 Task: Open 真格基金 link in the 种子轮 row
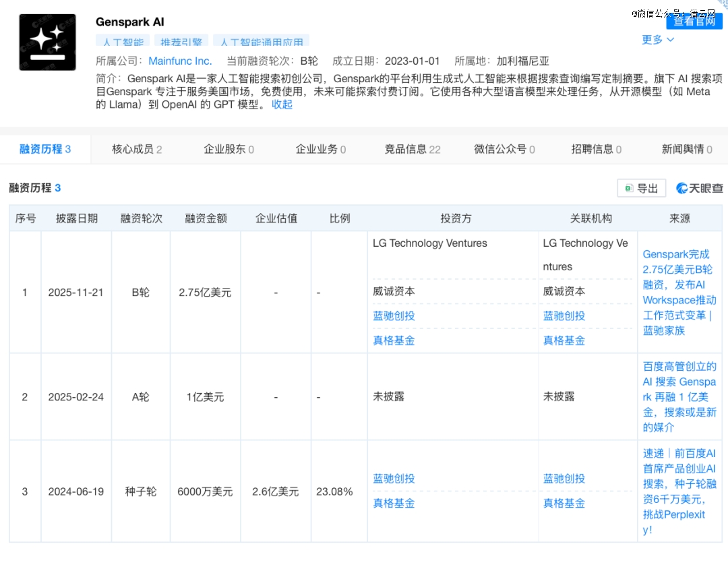click(x=393, y=503)
